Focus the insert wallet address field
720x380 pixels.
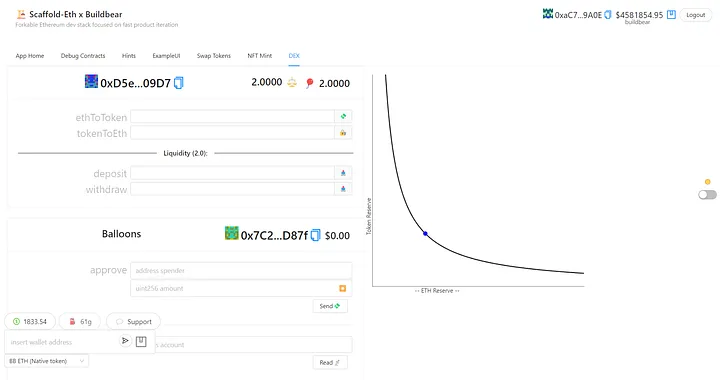62,342
